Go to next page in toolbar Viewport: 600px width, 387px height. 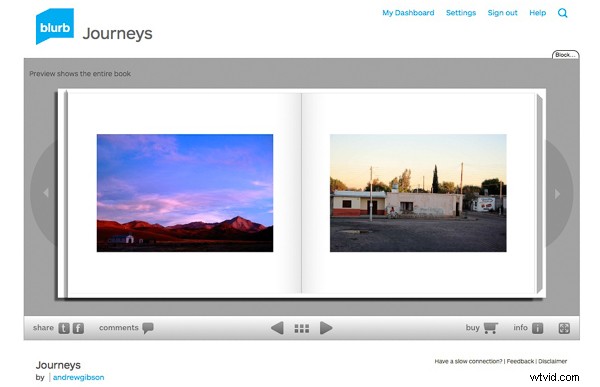(x=326, y=328)
